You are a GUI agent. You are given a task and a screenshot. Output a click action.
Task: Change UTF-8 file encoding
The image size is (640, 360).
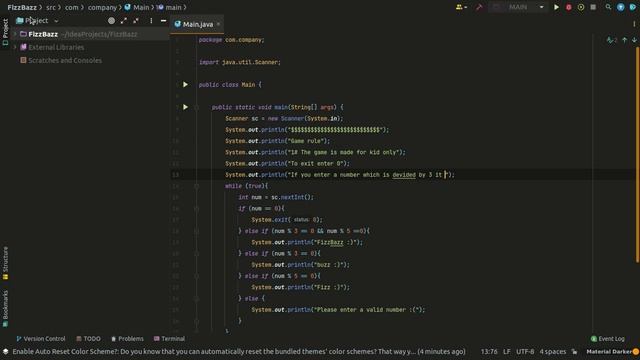[525, 351]
